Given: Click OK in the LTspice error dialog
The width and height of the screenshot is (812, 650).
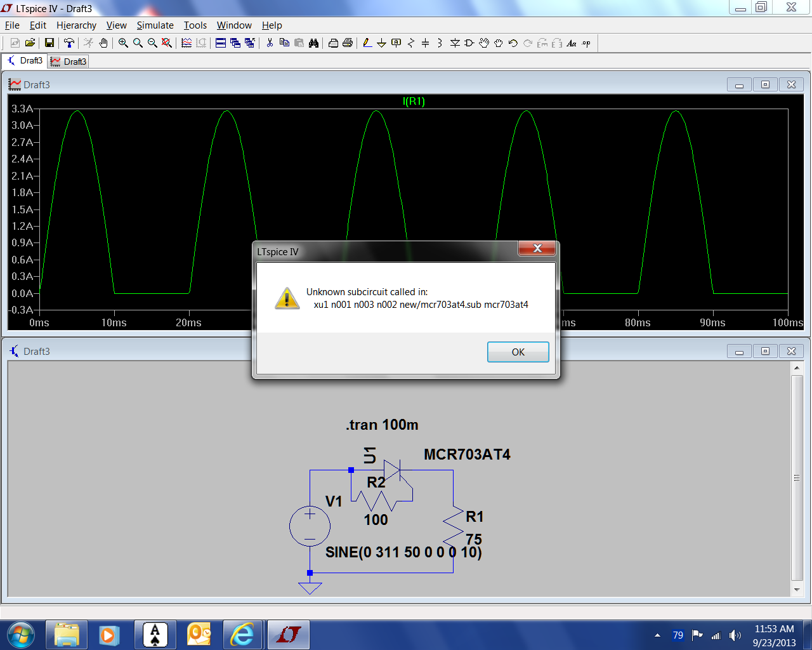Looking at the screenshot, I should coord(518,352).
